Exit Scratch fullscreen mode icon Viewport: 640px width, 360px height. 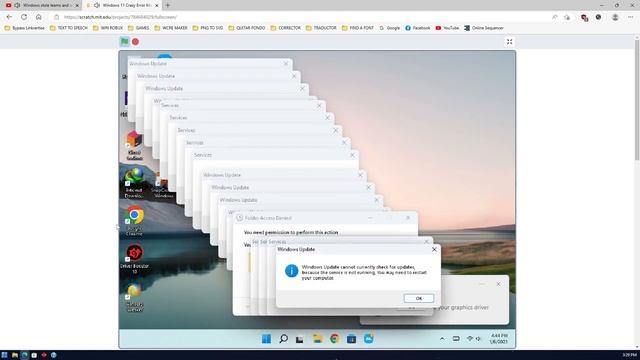click(509, 42)
